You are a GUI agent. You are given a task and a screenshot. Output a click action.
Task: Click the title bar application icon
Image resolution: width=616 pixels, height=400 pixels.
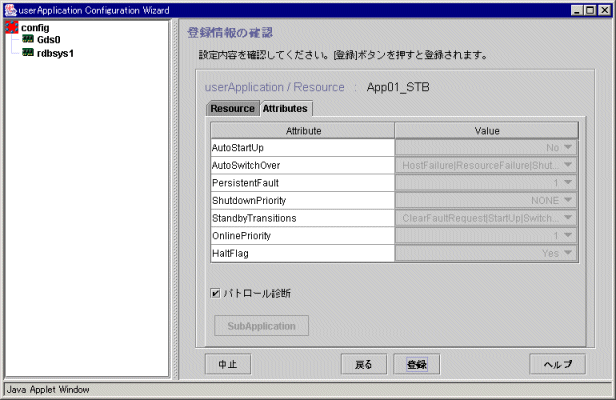coord(9,9)
